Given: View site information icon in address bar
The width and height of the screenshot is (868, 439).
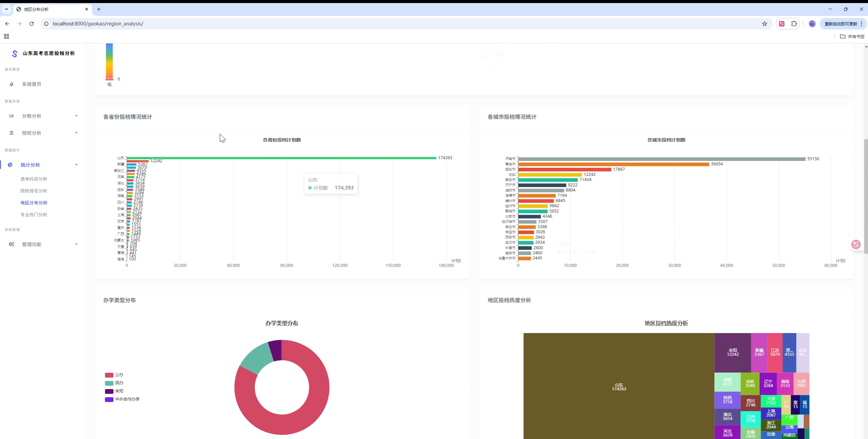Looking at the screenshot, I should click(x=46, y=24).
